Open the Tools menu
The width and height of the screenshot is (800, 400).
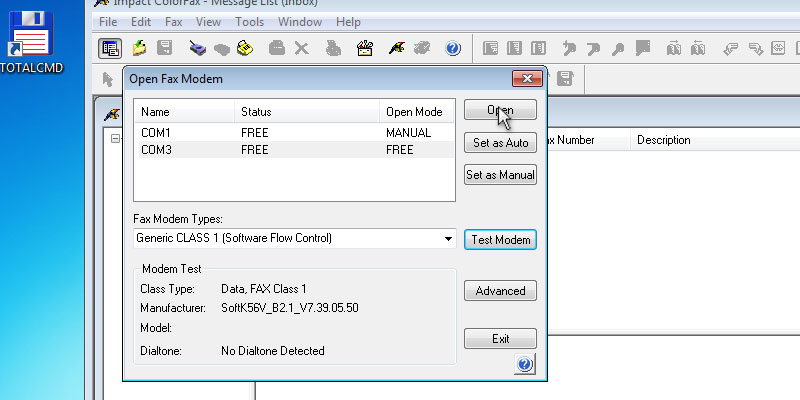point(249,21)
